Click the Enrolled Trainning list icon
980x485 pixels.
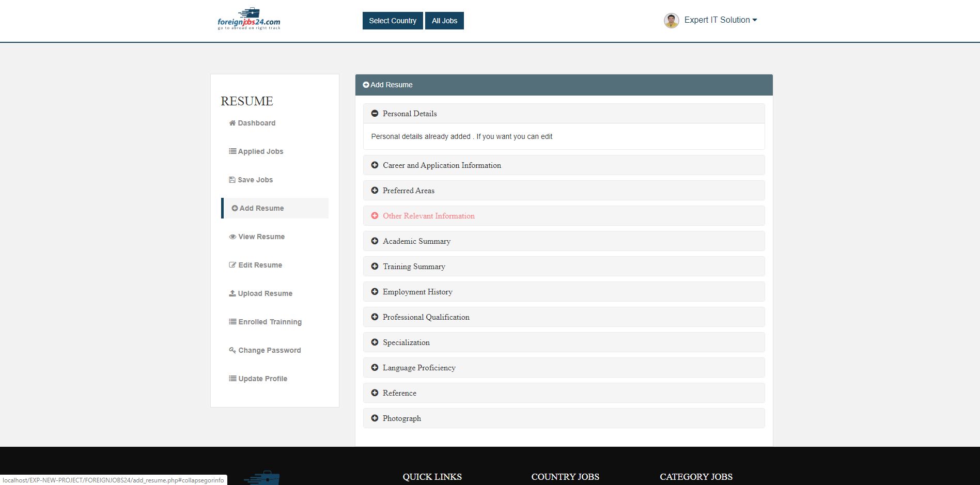[232, 322]
